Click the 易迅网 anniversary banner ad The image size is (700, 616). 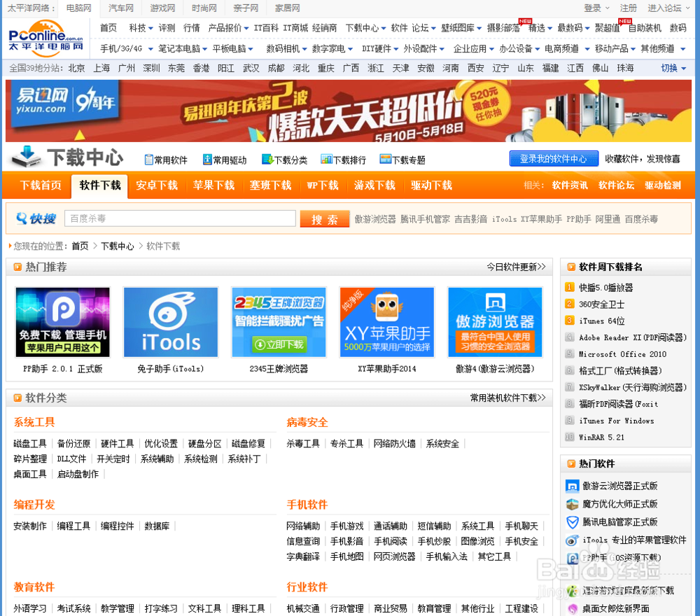[x=348, y=111]
